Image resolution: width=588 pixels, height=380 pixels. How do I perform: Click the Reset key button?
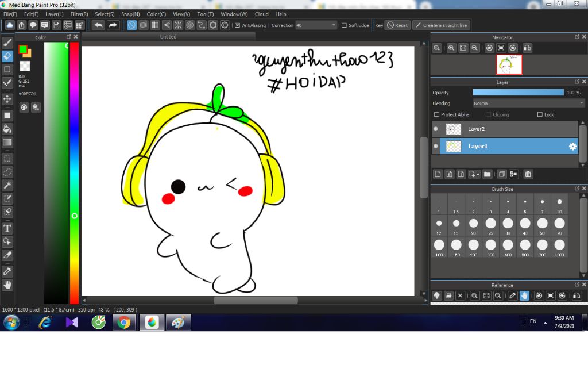tap(397, 25)
